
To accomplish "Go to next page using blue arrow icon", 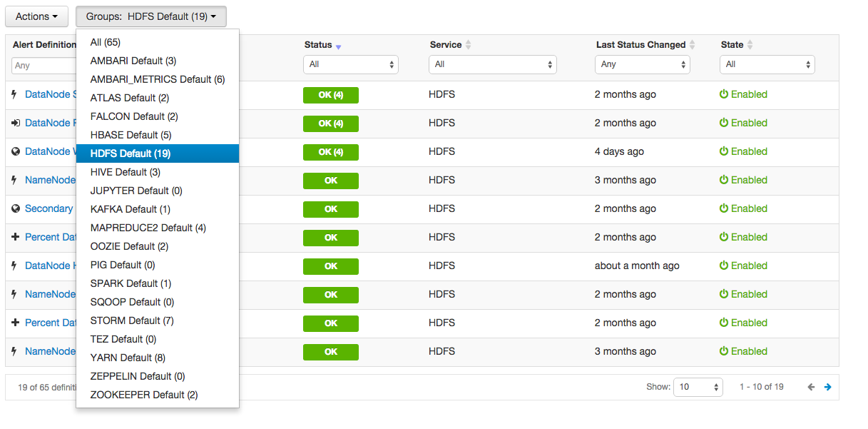I will (827, 386).
